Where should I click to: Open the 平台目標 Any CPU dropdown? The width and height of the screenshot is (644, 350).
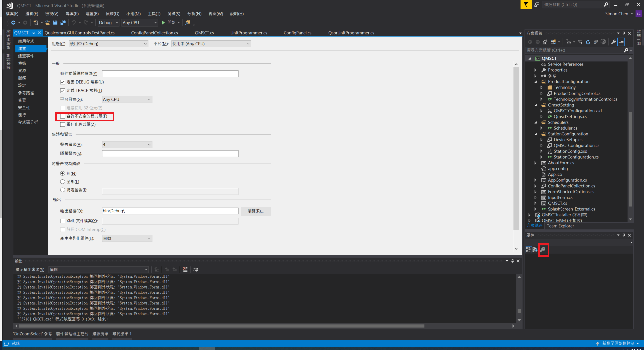(127, 99)
